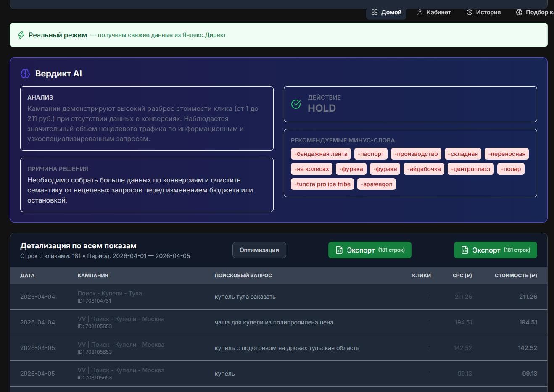
Task: Sort by the ДАТА column header
Action: (27, 276)
